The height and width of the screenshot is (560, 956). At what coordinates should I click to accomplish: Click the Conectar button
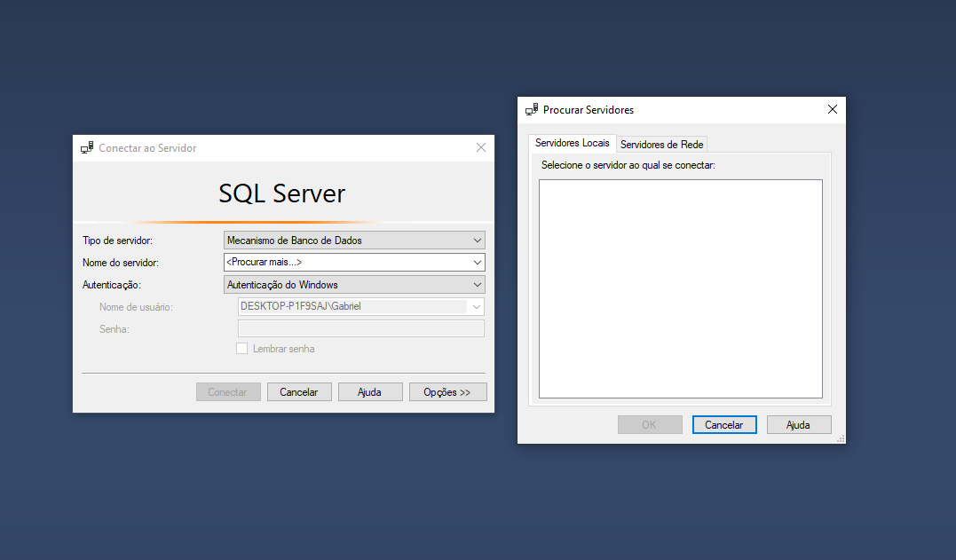pyautogui.click(x=228, y=391)
